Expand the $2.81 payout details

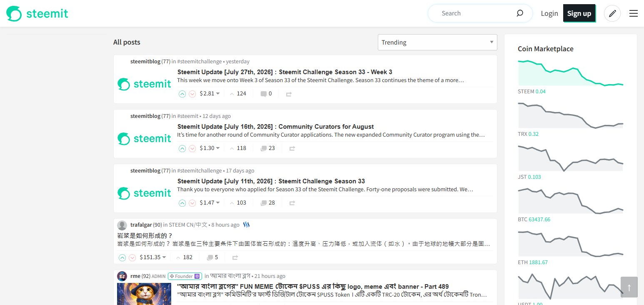tap(210, 94)
